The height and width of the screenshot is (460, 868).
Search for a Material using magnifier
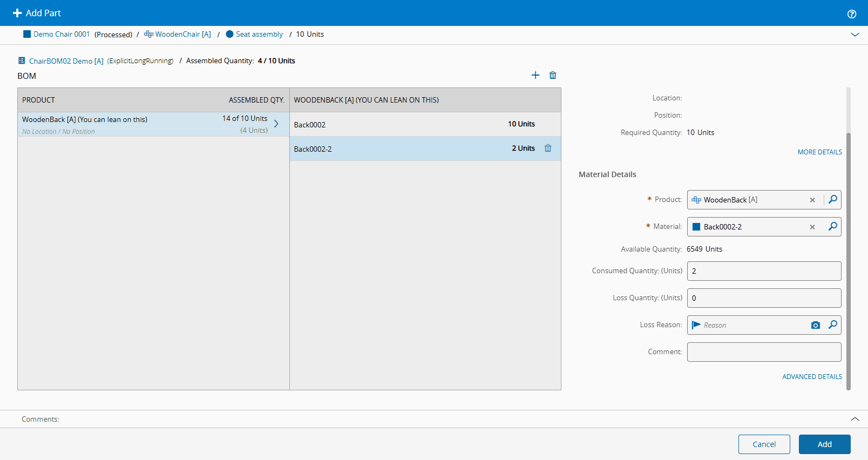click(833, 227)
